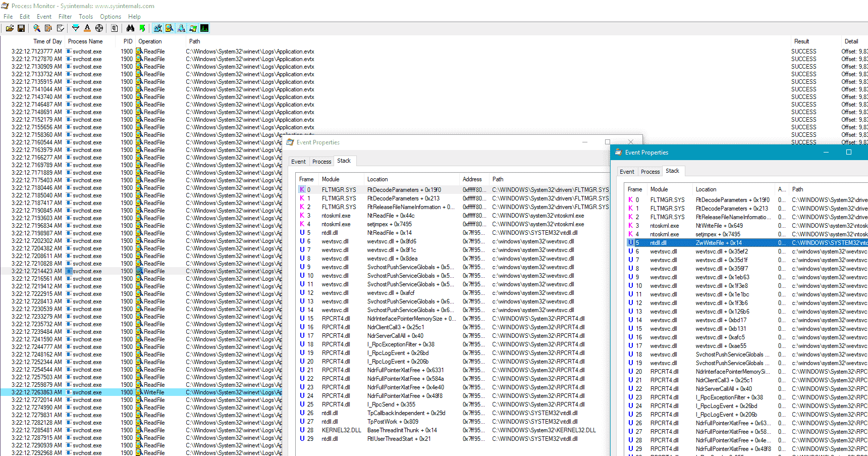Open the Tools menu
The width and height of the screenshot is (868, 456).
(86, 17)
